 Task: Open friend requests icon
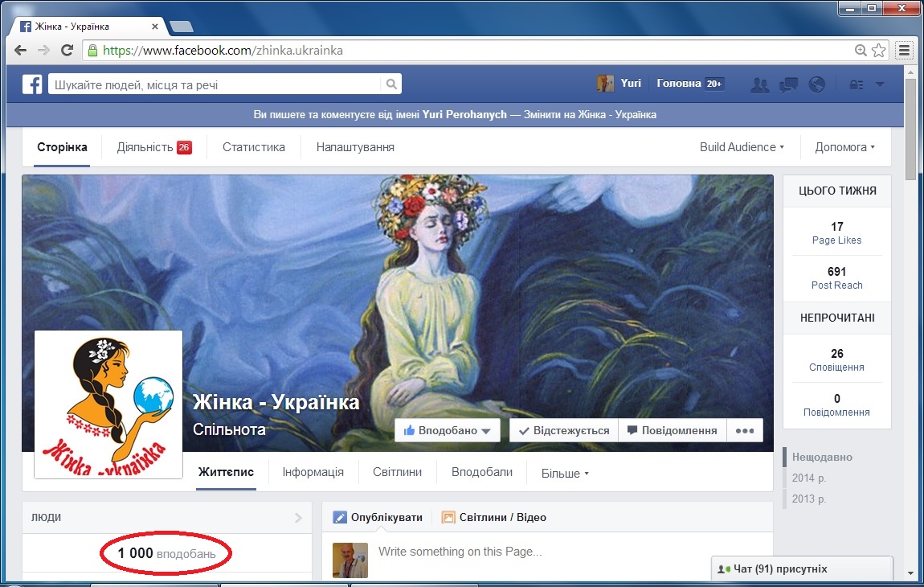click(758, 84)
